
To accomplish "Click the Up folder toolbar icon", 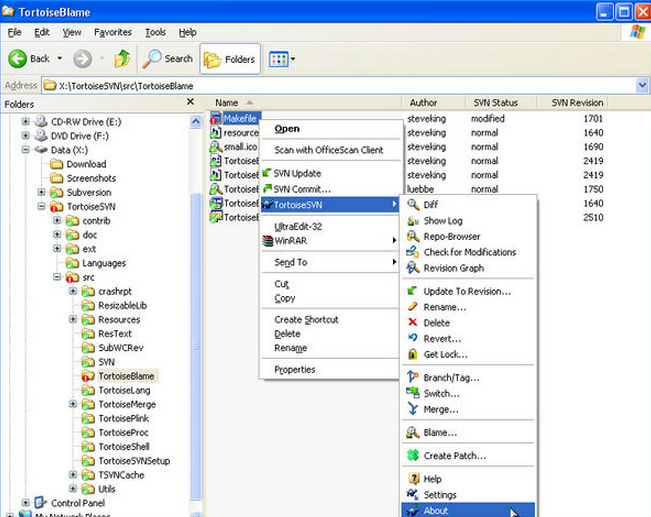I will [x=122, y=59].
